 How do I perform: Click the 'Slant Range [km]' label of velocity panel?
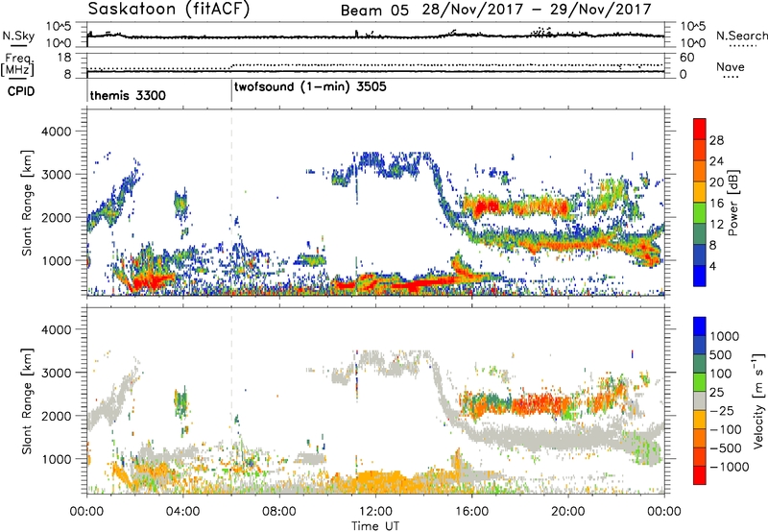coord(27,401)
